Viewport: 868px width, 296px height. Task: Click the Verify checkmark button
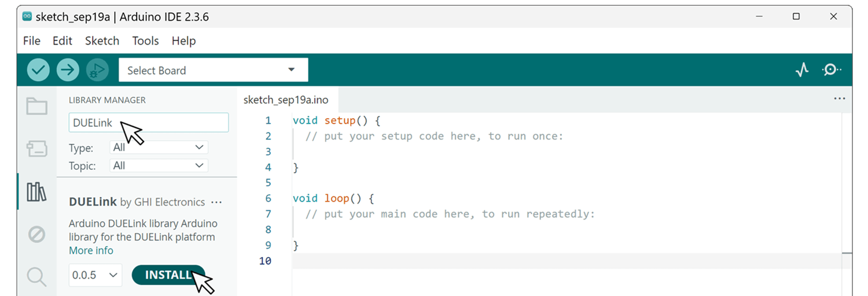point(38,70)
